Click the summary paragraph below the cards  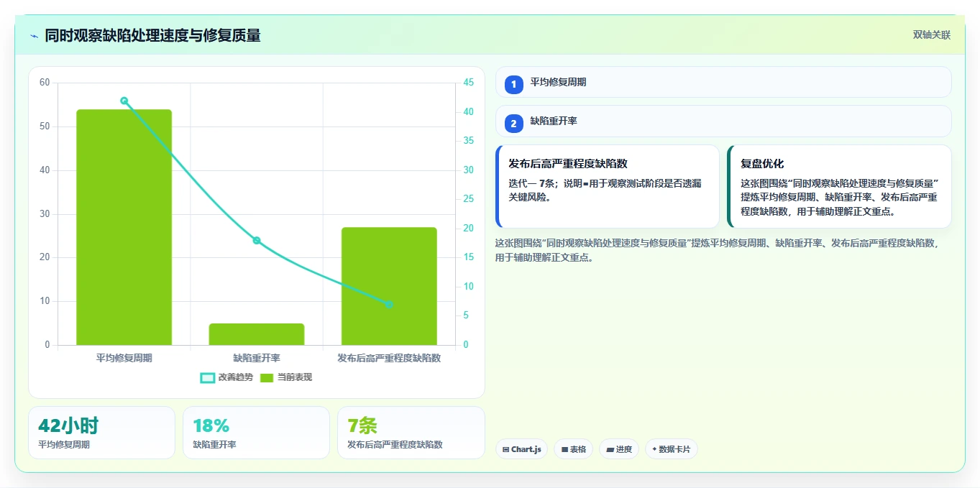click(718, 250)
